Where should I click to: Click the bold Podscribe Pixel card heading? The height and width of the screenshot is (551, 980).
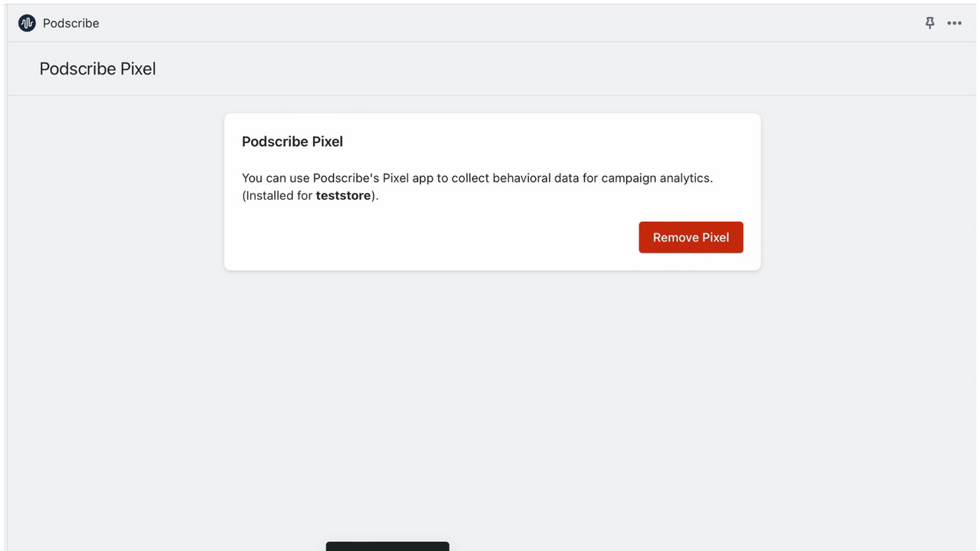[292, 142]
